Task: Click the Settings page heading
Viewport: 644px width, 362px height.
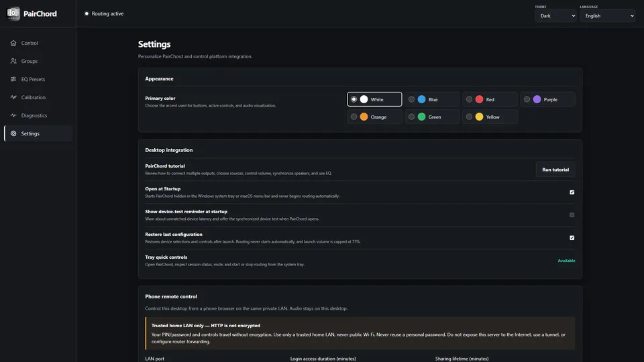Action: [x=154, y=44]
